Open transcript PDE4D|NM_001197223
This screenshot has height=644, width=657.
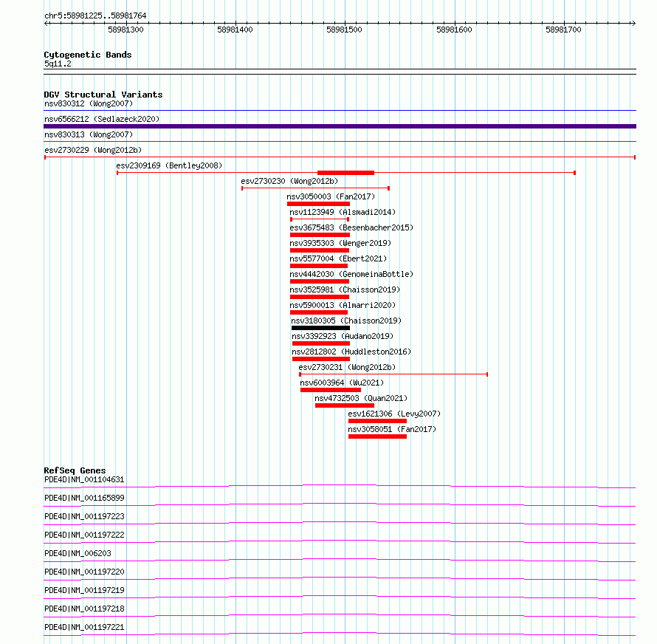point(84,516)
